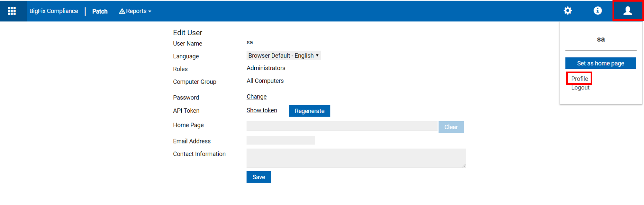Screen dimensions: 644x205
Task: Open the app grid launcher icon
Action: click(x=12, y=11)
